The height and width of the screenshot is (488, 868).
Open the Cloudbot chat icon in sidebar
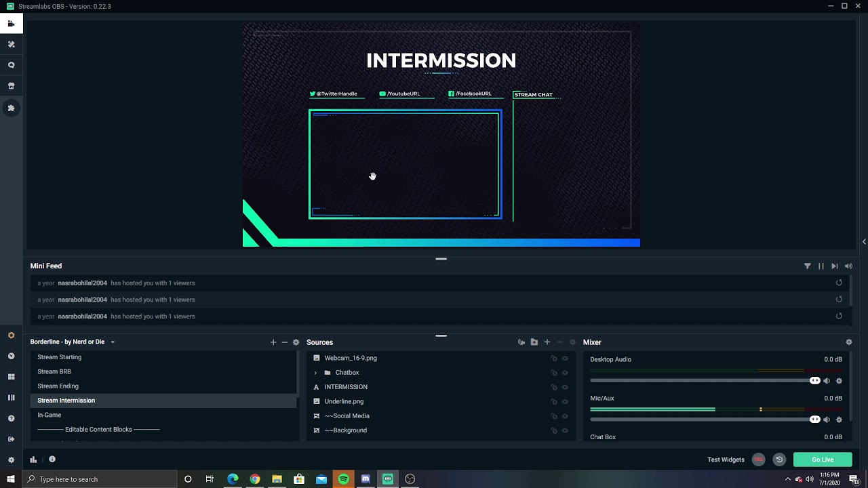pyautogui.click(x=11, y=66)
